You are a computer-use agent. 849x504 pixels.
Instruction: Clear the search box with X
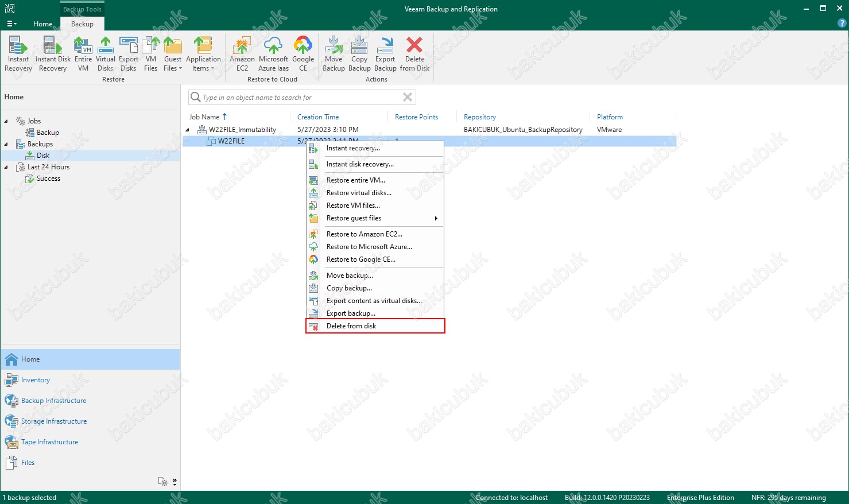coord(408,97)
